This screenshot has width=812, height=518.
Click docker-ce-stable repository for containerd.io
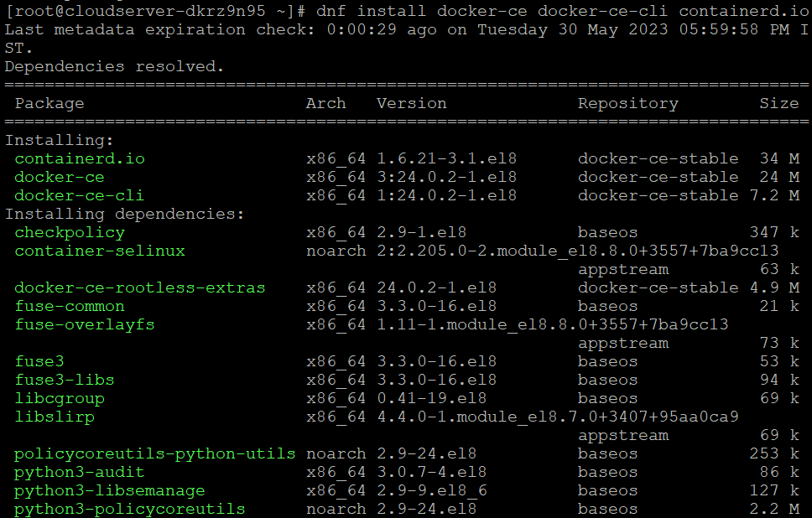click(x=658, y=158)
